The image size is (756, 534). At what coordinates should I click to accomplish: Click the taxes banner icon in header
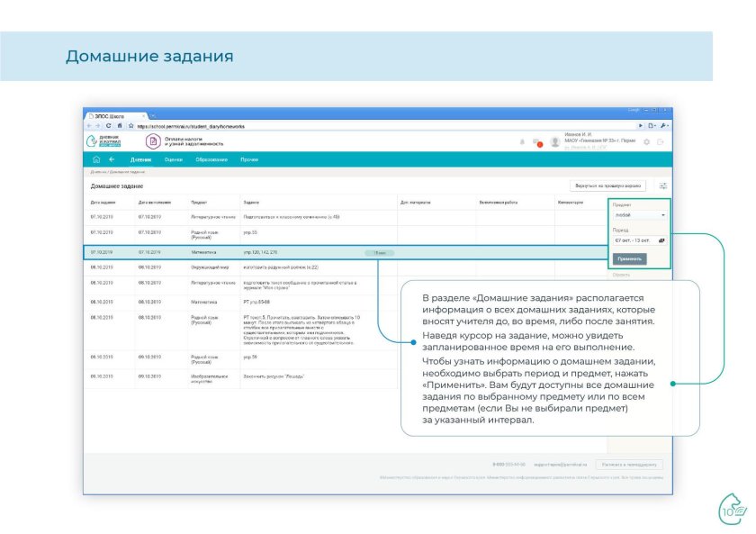(152, 141)
